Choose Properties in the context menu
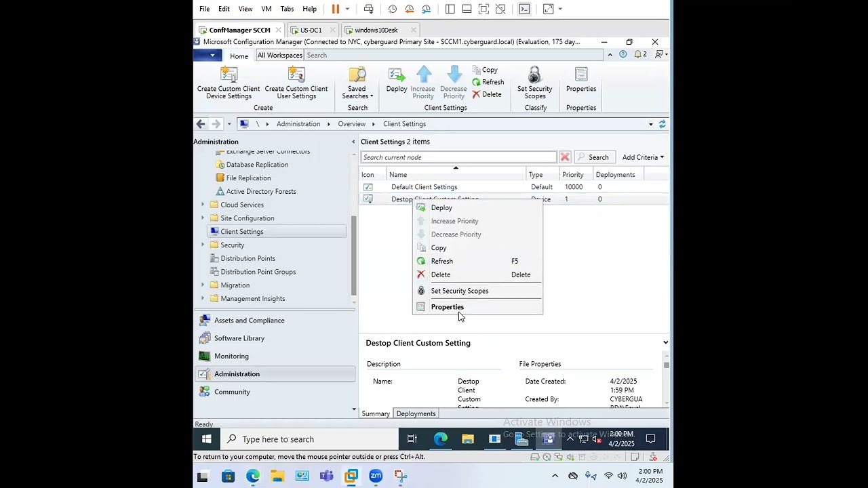The height and width of the screenshot is (488, 868). point(477,307)
